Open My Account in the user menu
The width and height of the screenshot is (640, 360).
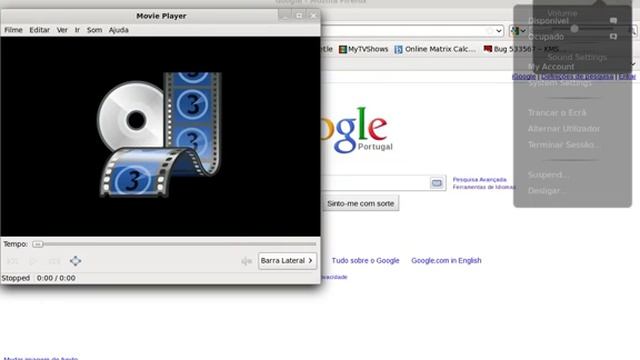coord(551,67)
